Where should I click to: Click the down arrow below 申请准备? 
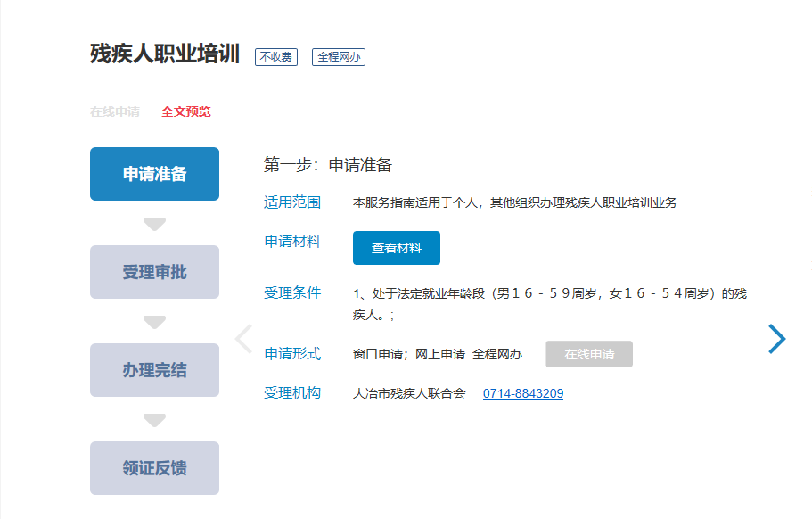click(x=155, y=224)
